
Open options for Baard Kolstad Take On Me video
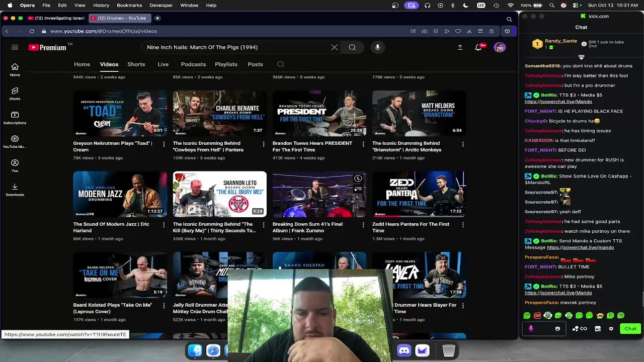click(164, 306)
